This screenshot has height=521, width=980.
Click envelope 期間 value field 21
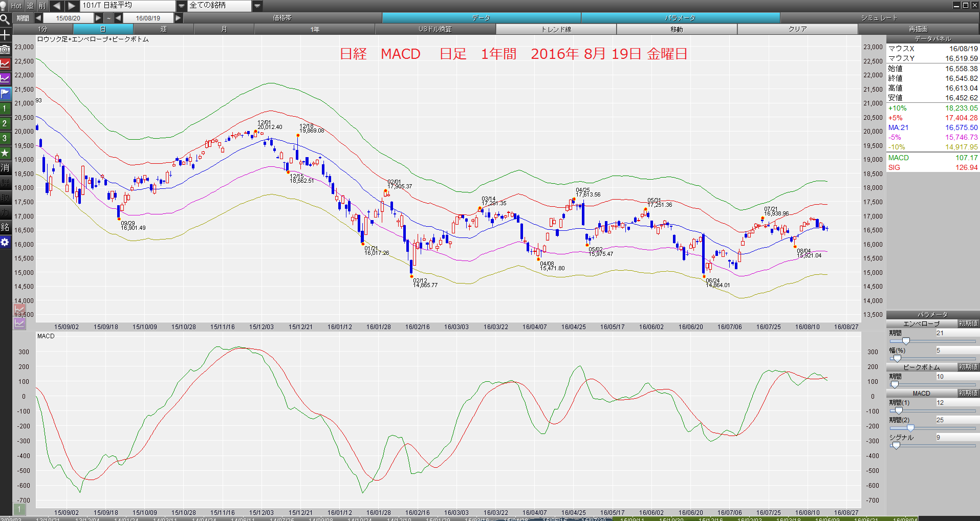(957, 333)
